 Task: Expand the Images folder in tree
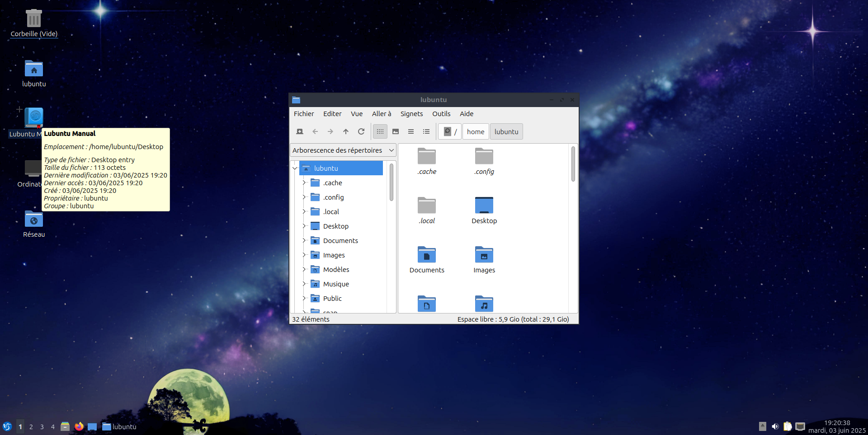(304, 255)
